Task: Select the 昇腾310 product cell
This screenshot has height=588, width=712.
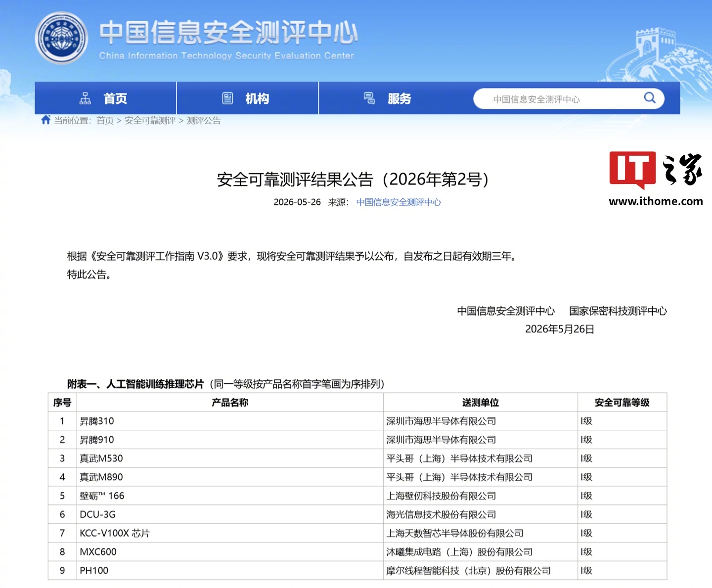Action: 230,421
